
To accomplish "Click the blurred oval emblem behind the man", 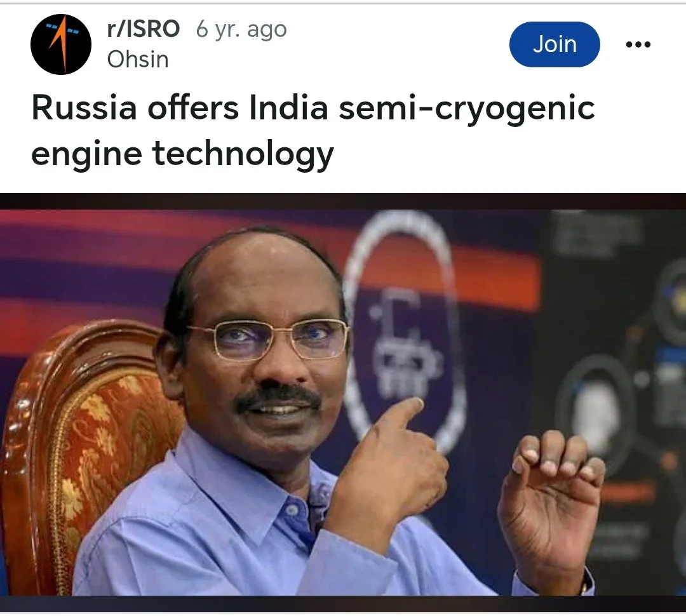I will [403, 333].
